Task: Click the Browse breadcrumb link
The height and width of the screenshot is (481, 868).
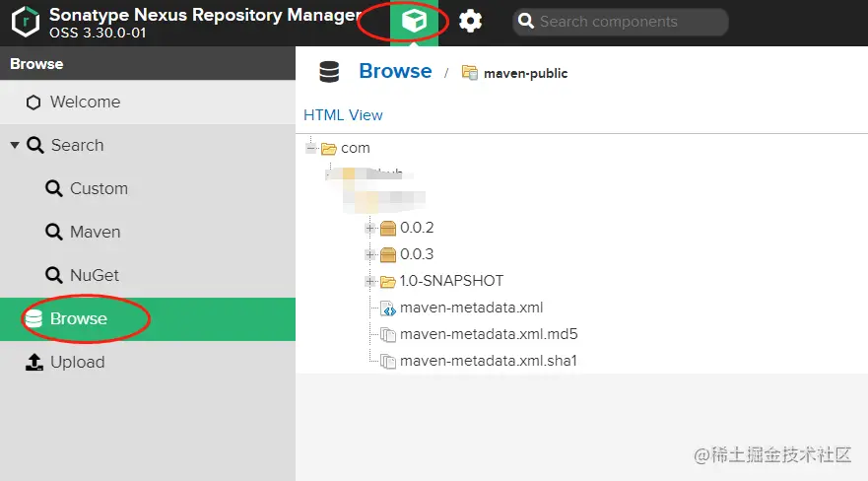Action: point(395,71)
